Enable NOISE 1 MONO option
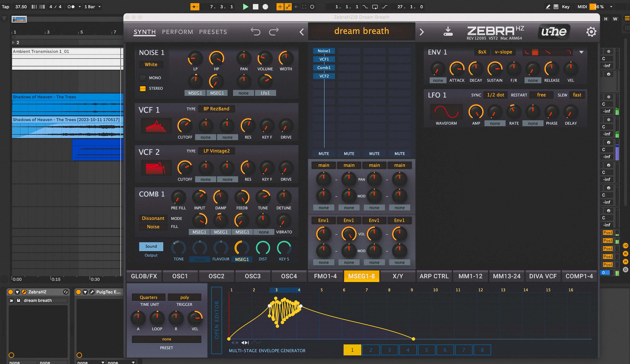Viewport: 630px width, 364px height. click(143, 78)
